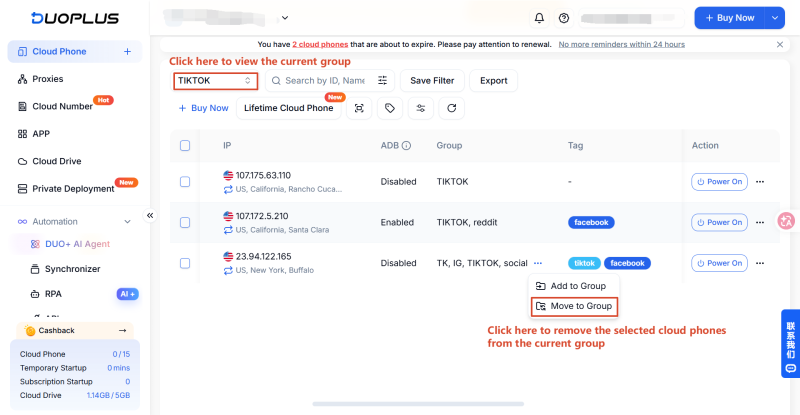Image resolution: width=800 pixels, height=415 pixels.
Task: Click the top-right Buy Now button
Action: point(730,18)
